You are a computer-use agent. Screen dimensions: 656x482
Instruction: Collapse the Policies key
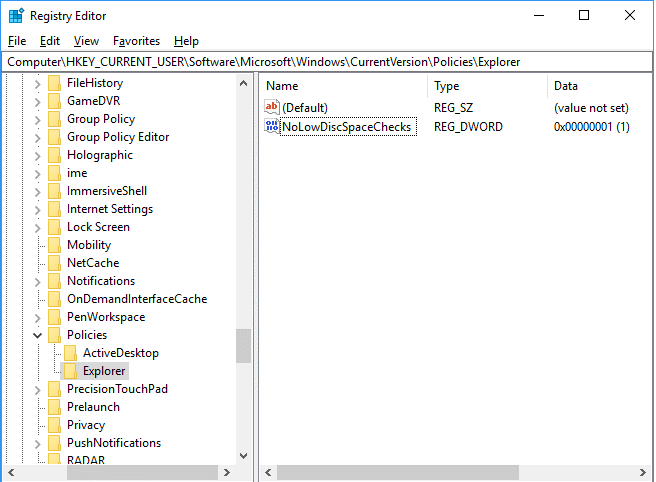(x=38, y=336)
